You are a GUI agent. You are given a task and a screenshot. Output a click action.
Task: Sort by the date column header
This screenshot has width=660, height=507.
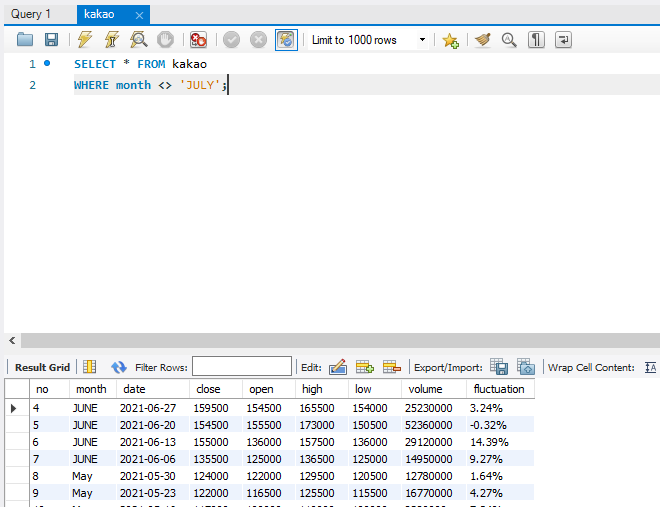click(x=153, y=389)
